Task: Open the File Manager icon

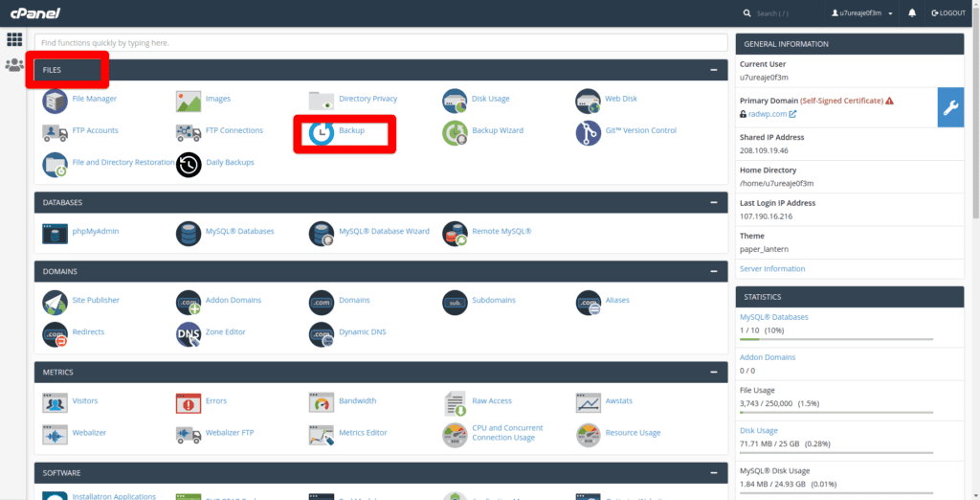Action: [x=55, y=99]
